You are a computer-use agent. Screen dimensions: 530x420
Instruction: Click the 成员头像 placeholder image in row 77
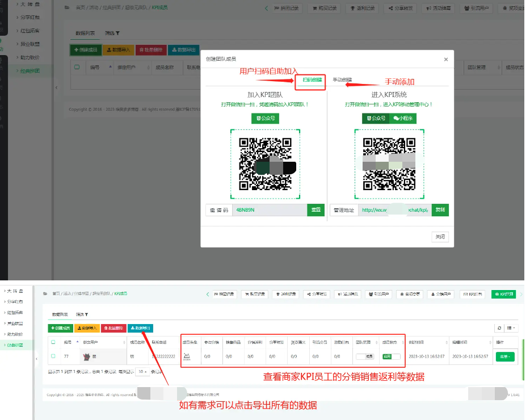tap(187, 356)
